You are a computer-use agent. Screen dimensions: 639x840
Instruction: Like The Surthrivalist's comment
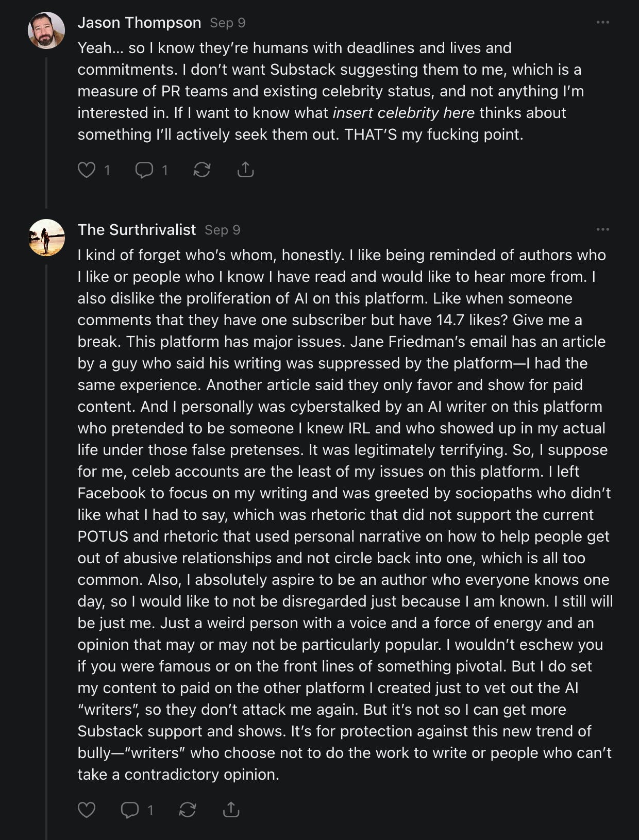pyautogui.click(x=87, y=810)
